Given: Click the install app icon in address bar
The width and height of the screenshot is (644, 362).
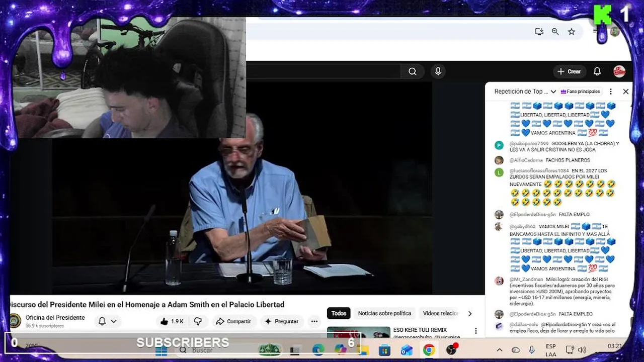Looking at the screenshot, I should pos(539,32).
